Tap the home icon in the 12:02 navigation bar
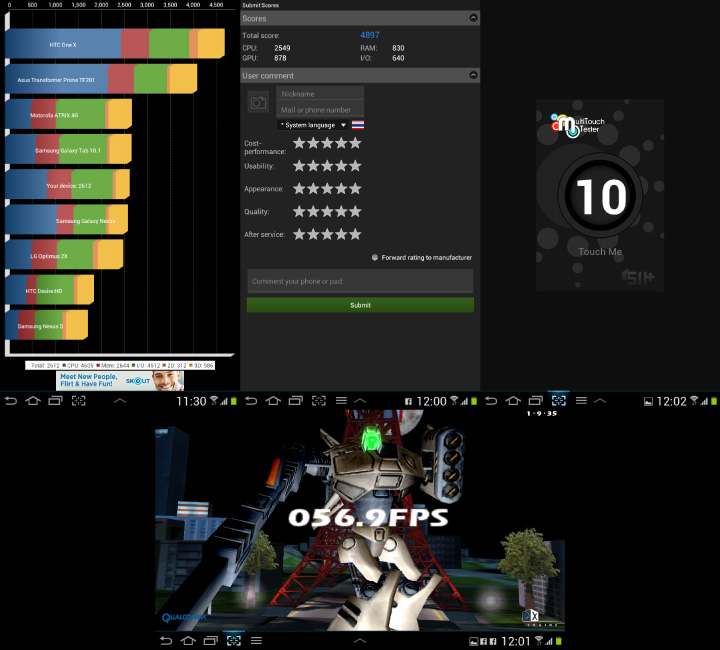 [x=513, y=401]
